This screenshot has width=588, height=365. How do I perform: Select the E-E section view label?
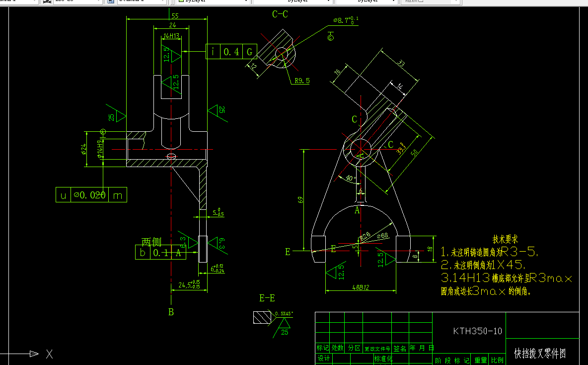pyautogui.click(x=267, y=298)
